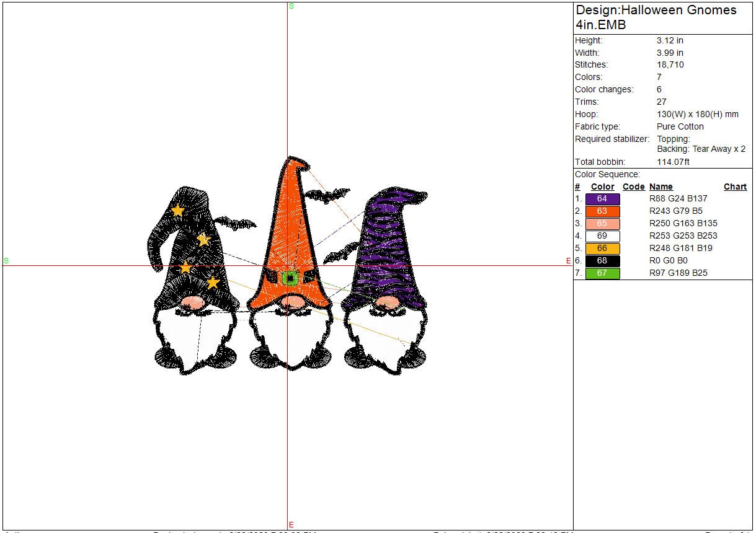Click the bat beside the purple hat
The width and height of the screenshot is (756, 533).
(x=341, y=254)
